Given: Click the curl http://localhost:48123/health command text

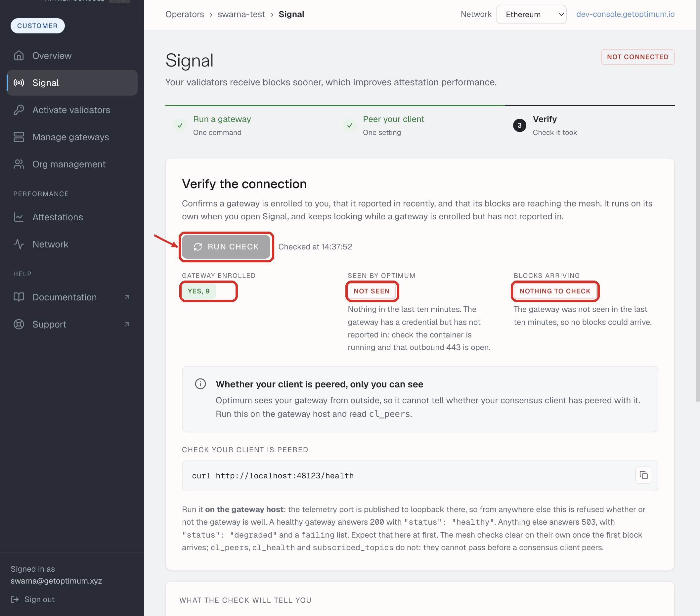Looking at the screenshot, I should click(x=273, y=476).
